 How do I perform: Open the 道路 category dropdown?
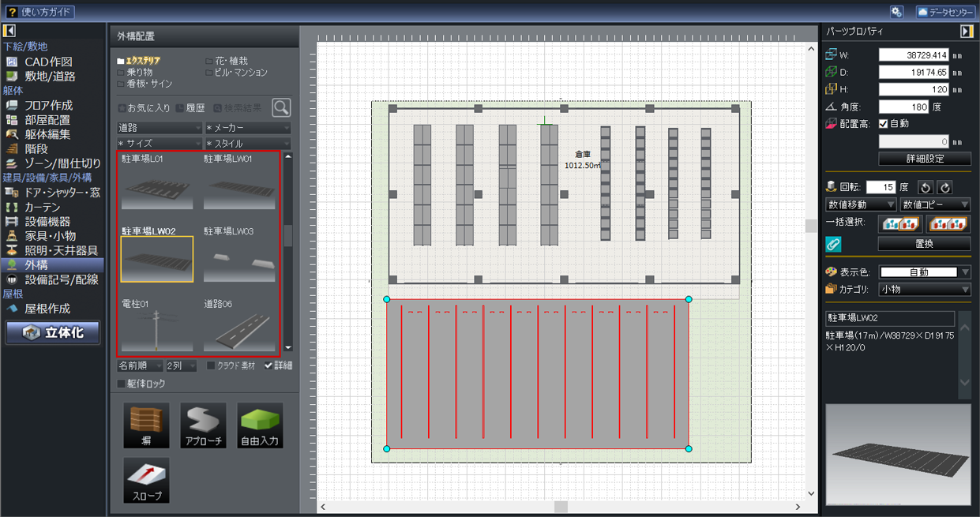point(160,128)
